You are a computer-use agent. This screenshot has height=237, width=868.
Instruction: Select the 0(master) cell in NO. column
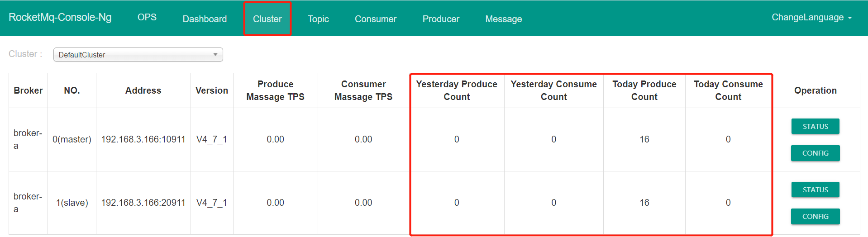point(72,139)
